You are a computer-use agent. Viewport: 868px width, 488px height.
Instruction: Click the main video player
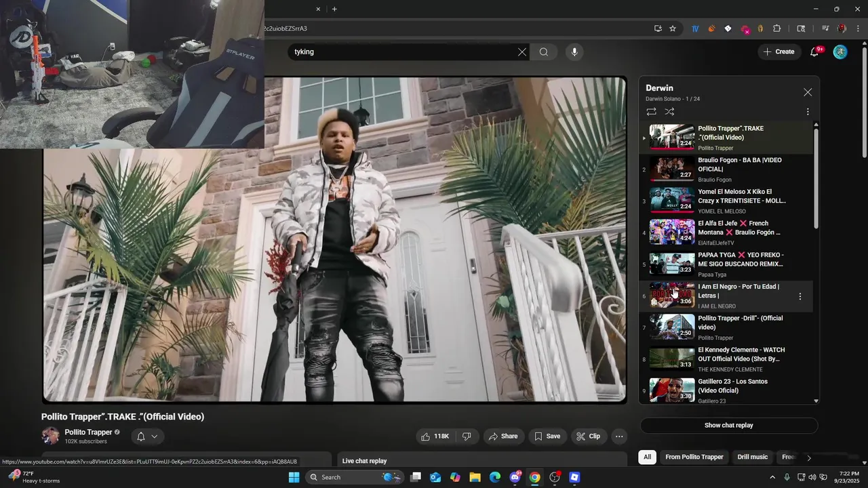(x=335, y=240)
